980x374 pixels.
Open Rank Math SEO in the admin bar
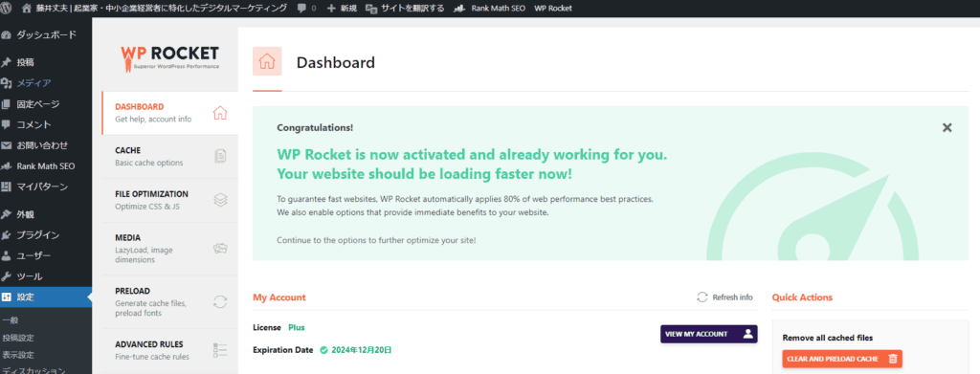click(489, 8)
